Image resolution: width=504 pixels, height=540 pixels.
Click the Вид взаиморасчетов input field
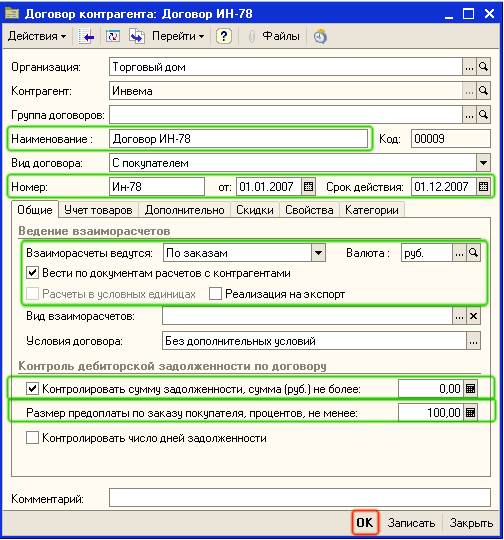[307, 316]
